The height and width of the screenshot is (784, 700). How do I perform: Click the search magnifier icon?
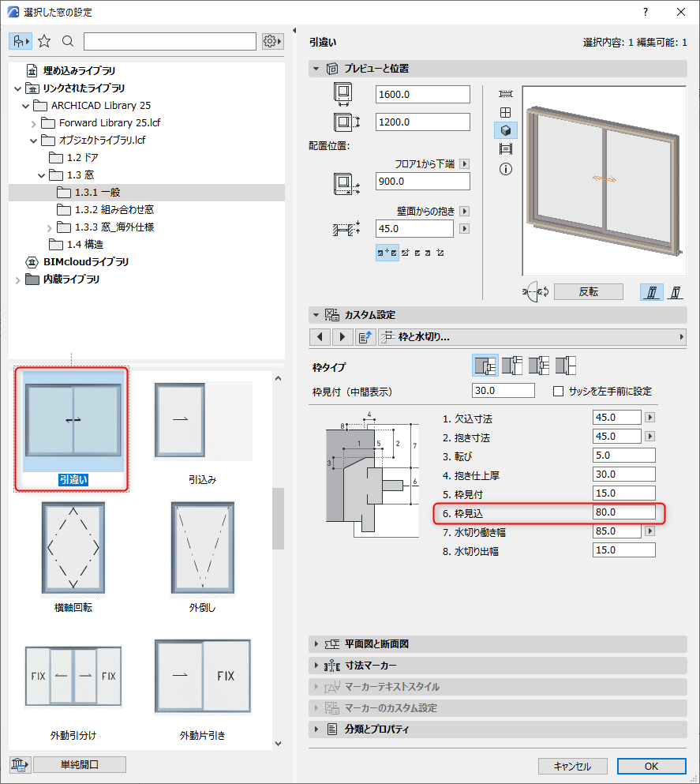coord(68,41)
